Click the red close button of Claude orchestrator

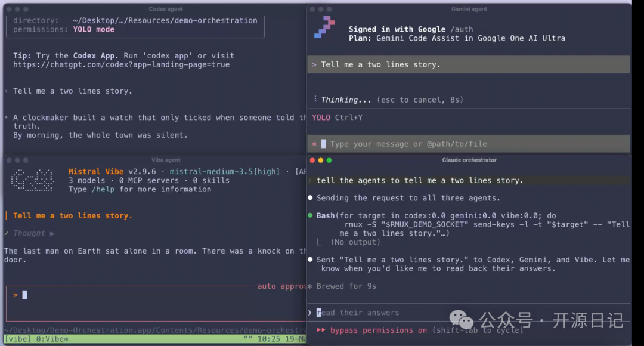coord(312,160)
